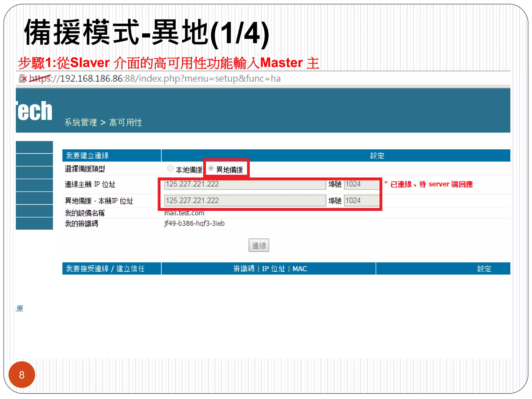Click device name mail.test.com text
Image resolution: width=532 pixels, height=399 pixels.
[184, 213]
